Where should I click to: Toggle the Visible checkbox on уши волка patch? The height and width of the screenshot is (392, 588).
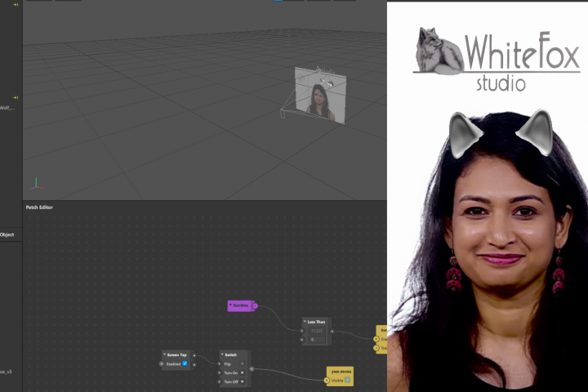(348, 380)
